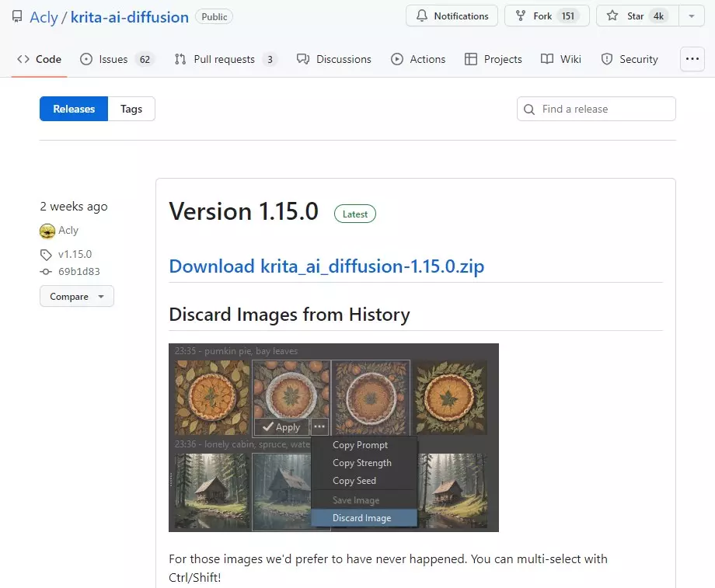Open the three-dot overflow menu in nav

[x=692, y=59]
